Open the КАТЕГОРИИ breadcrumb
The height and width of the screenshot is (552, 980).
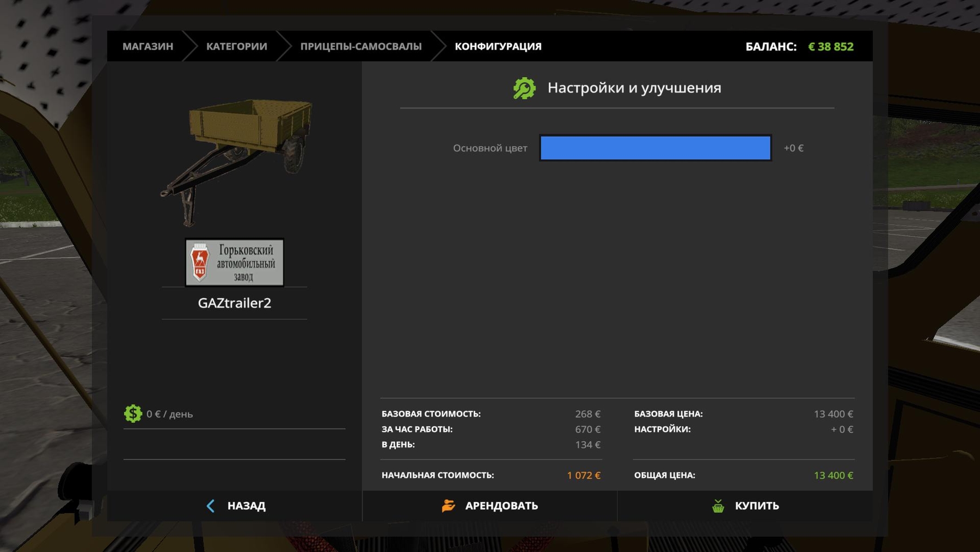click(236, 46)
